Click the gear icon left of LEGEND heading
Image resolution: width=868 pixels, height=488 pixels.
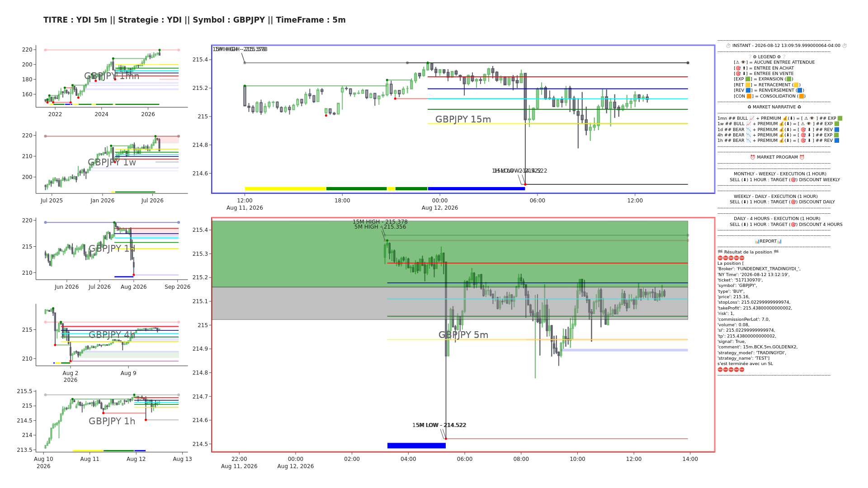pos(755,57)
